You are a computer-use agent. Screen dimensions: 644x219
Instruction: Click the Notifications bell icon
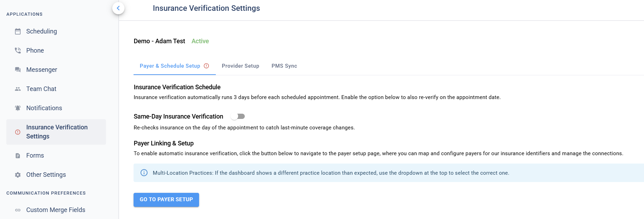pyautogui.click(x=18, y=108)
